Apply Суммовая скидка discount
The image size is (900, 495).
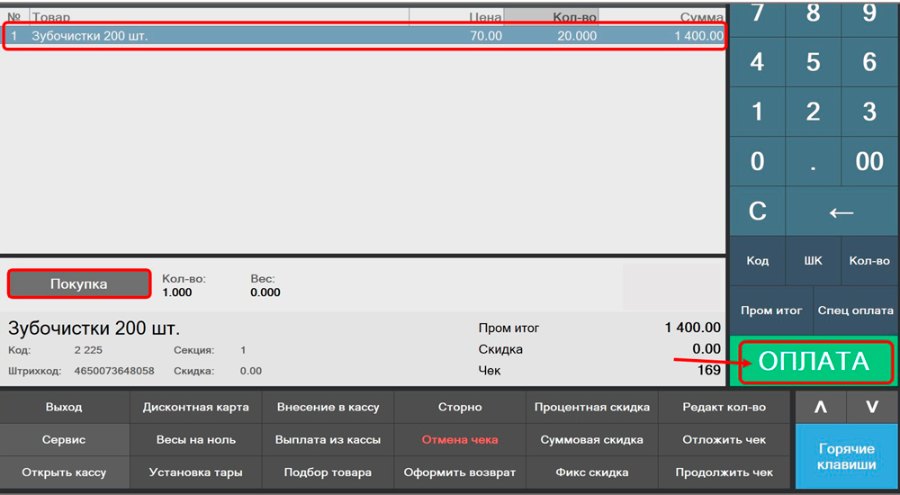(x=592, y=440)
